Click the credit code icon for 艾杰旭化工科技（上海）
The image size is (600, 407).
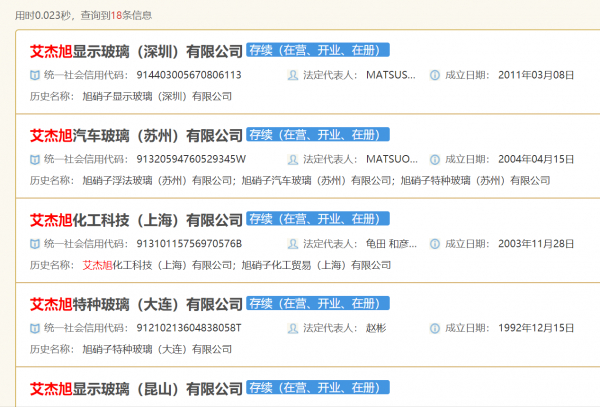point(35,244)
